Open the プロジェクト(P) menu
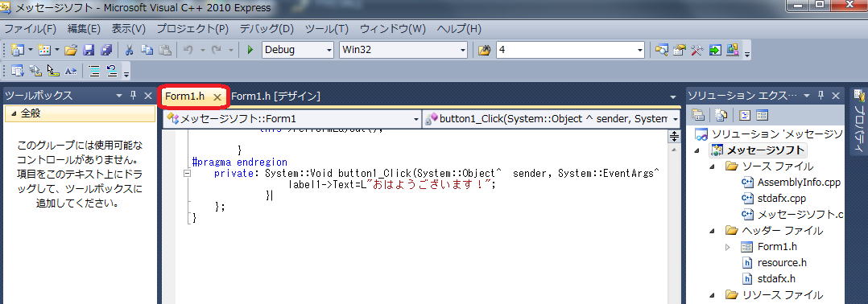868x304 pixels. (x=192, y=29)
